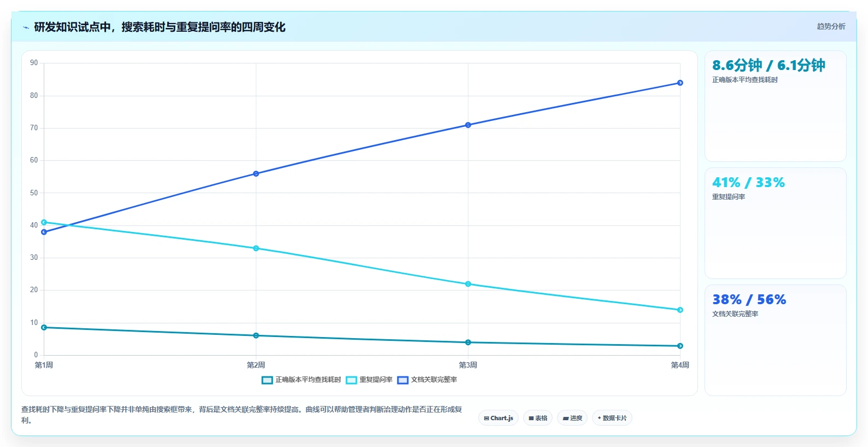Click the 第1周 x-axis label
Screen dimensions: 868x447
(44, 365)
